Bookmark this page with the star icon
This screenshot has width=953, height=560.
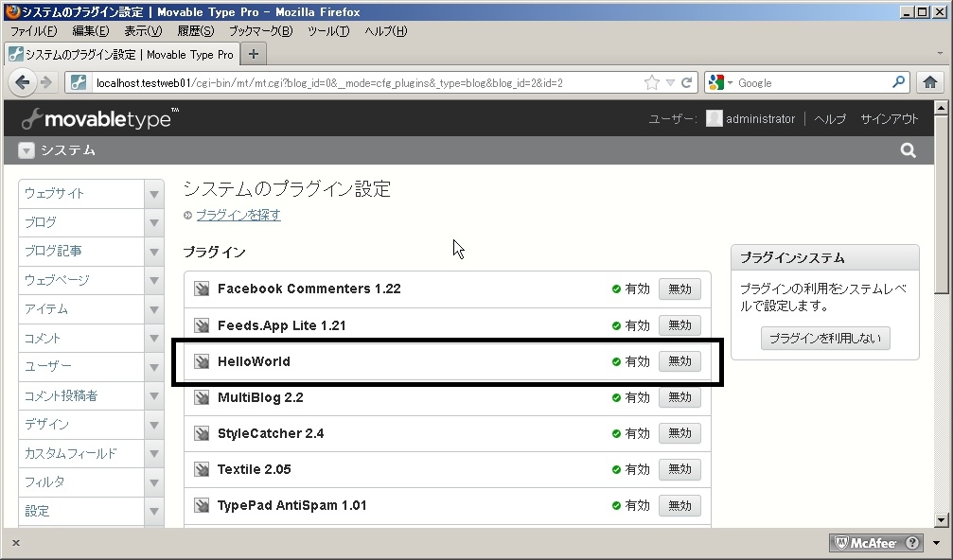[651, 82]
